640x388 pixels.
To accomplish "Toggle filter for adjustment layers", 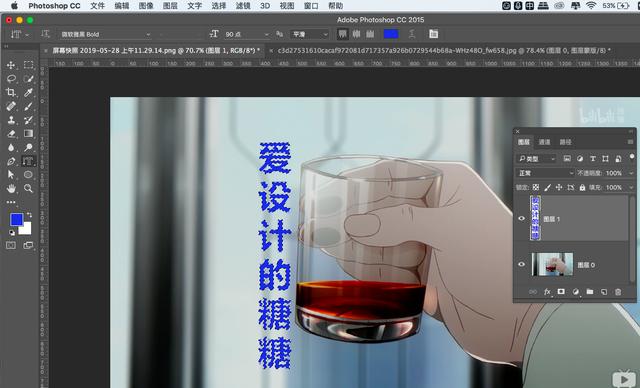I will pos(580,159).
